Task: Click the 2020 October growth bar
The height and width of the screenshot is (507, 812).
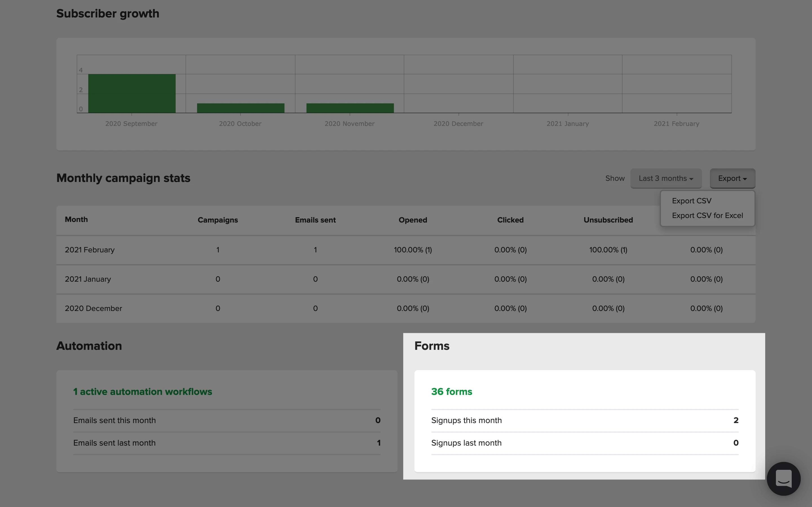Action: (x=240, y=108)
